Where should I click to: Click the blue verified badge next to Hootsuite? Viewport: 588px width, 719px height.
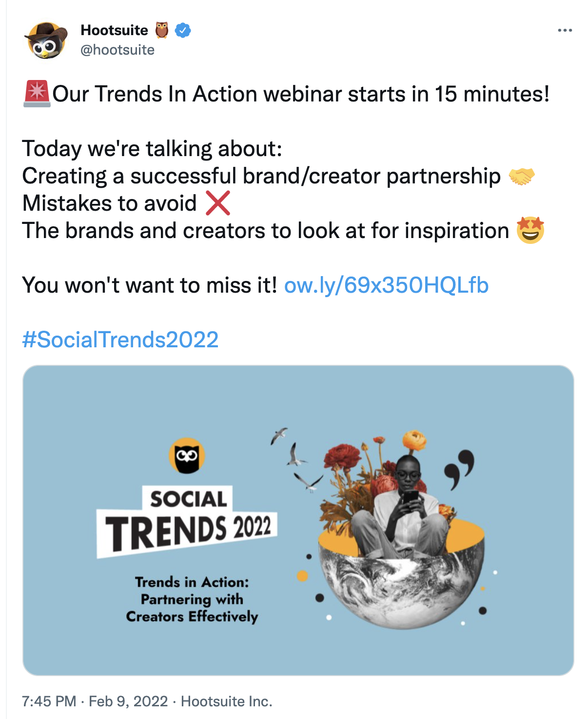181,30
